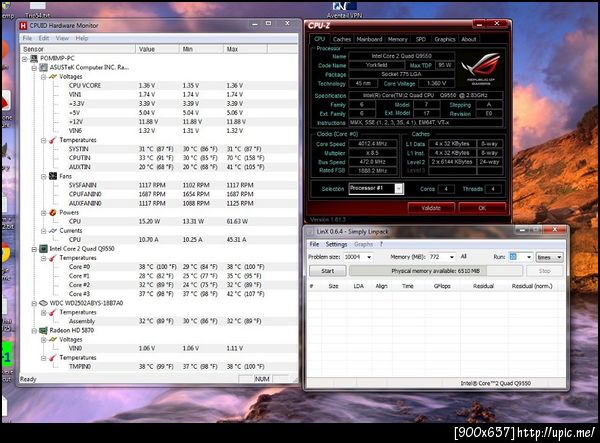Click the ASUSTeK motherboard icon
Screen dimensions: 600x443
(43, 68)
